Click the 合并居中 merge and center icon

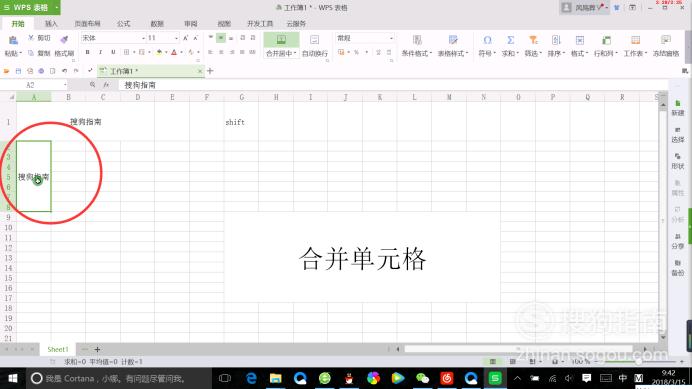[x=281, y=40]
